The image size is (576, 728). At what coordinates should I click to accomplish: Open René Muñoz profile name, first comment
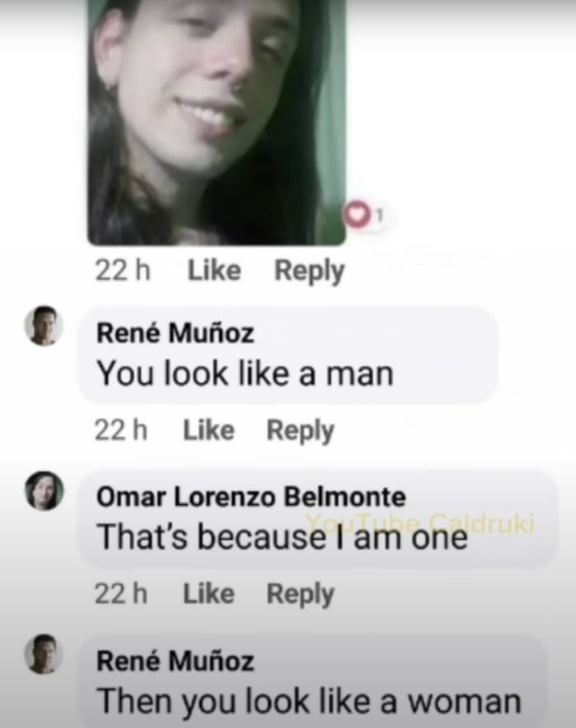[175, 333]
